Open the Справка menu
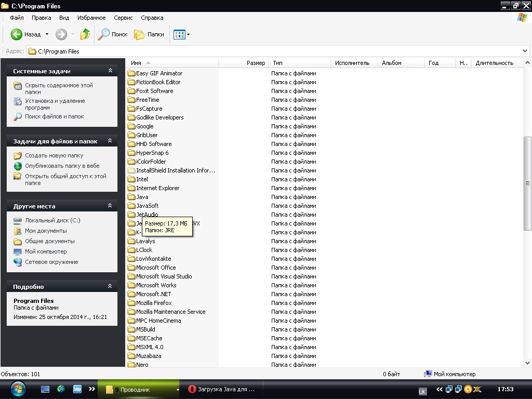Screen dimensions: 532x399 click(x=152, y=18)
